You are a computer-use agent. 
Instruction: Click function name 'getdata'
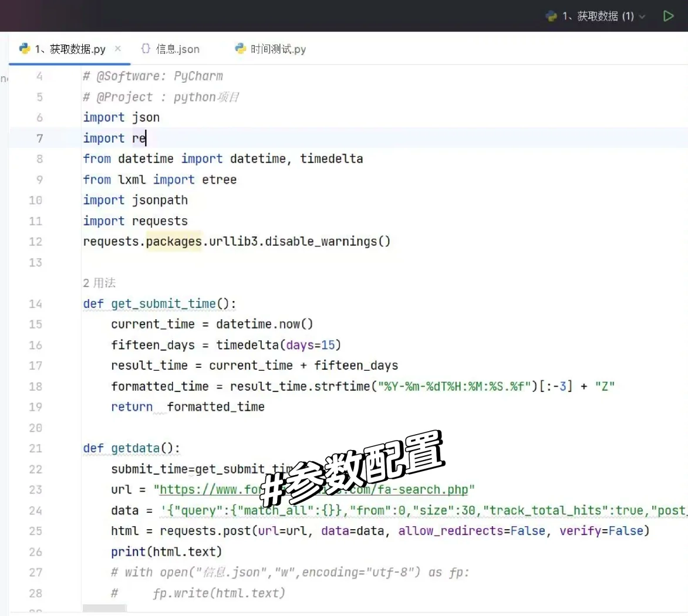tap(135, 449)
